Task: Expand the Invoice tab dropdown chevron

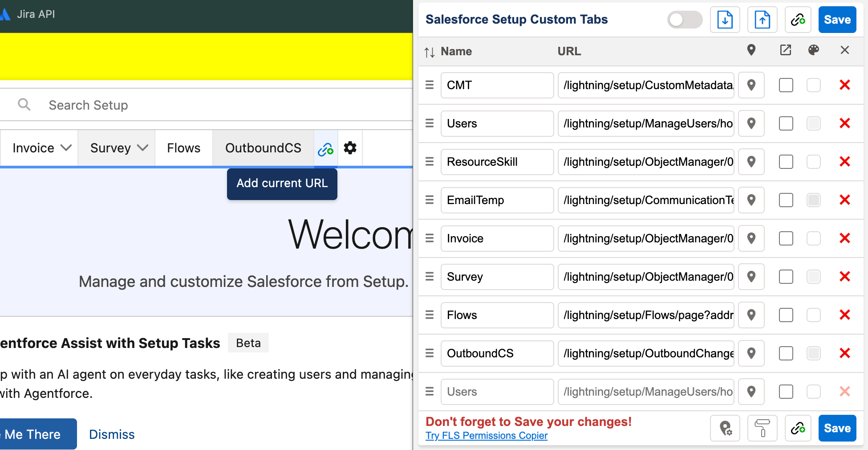Action: point(66,147)
